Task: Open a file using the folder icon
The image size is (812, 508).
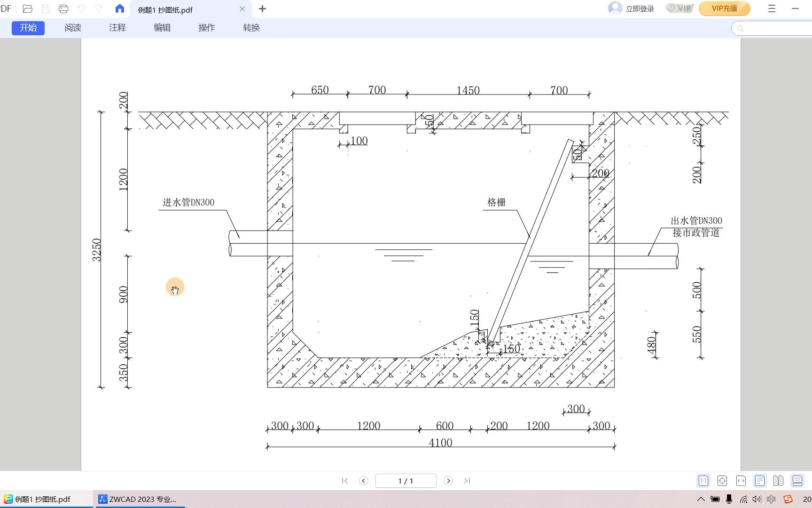Action: point(28,8)
